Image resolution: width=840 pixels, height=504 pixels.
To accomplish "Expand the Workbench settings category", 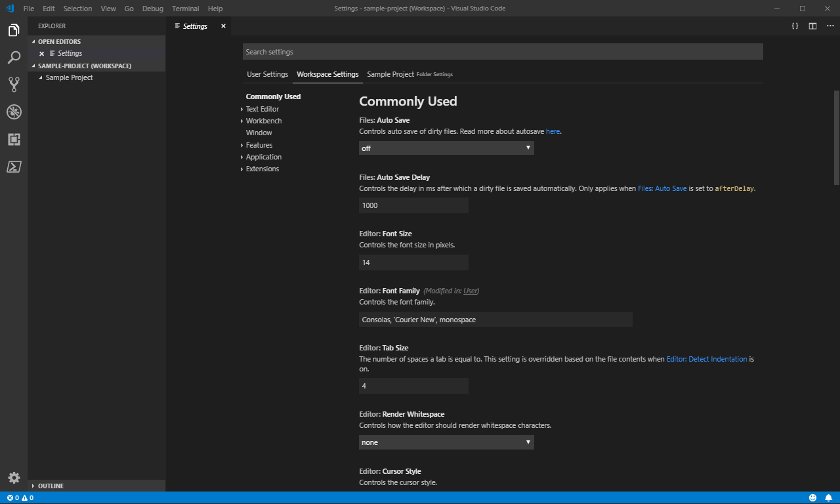I will point(241,121).
